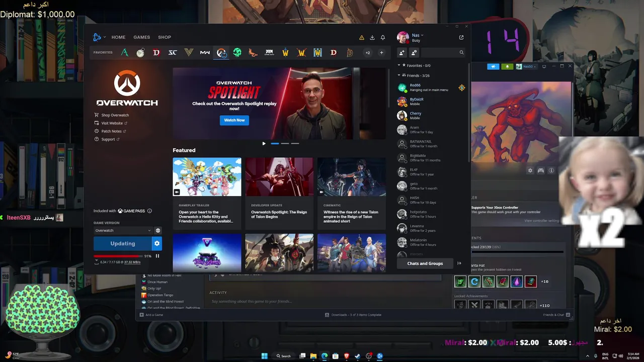
Task: Click the blue Updating button
Action: point(123,243)
